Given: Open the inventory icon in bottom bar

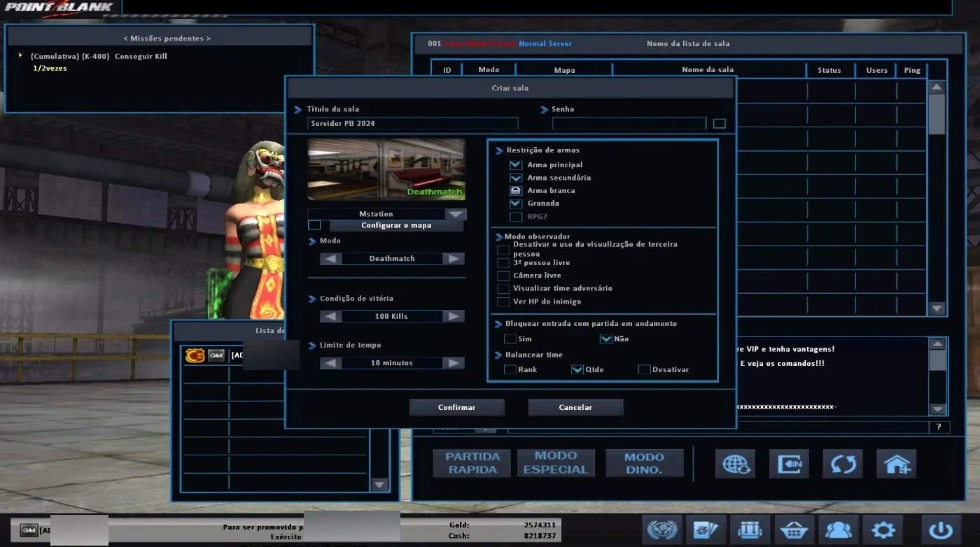Looking at the screenshot, I should pos(750,530).
